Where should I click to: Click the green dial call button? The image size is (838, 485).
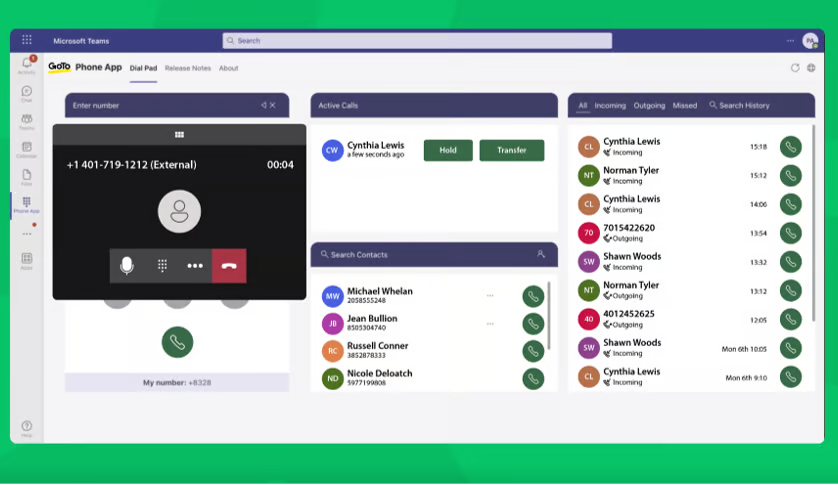coord(177,342)
